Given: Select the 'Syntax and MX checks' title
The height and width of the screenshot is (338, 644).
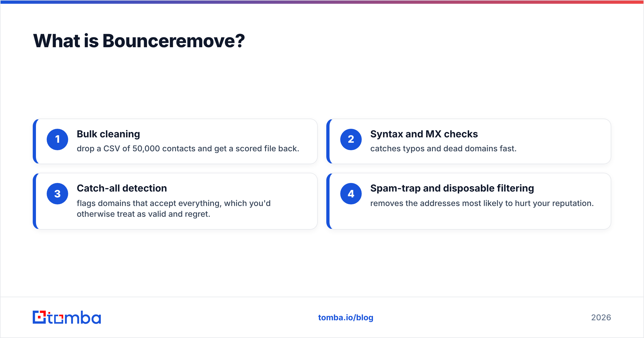Looking at the screenshot, I should 424,134.
